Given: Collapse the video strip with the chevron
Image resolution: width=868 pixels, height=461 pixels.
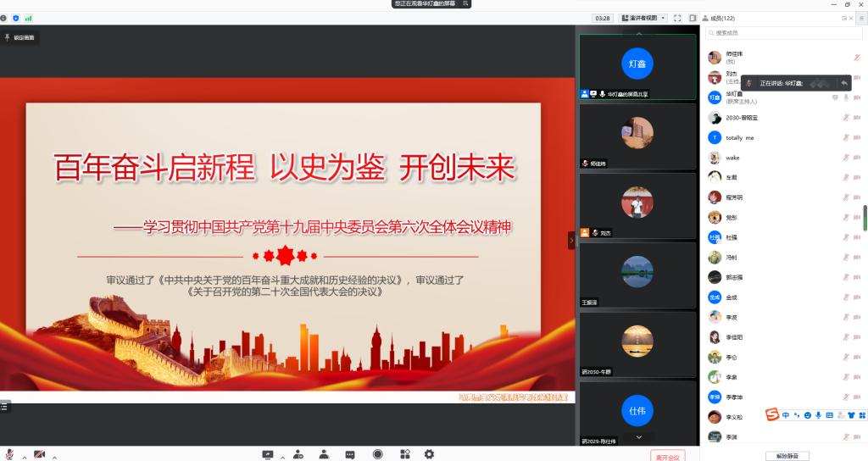Looking at the screenshot, I should (x=571, y=241).
